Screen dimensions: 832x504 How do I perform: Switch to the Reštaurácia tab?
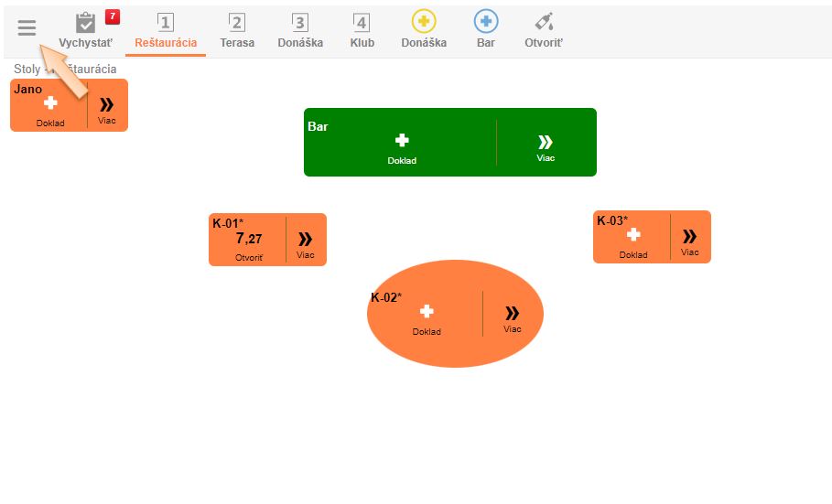tap(166, 30)
